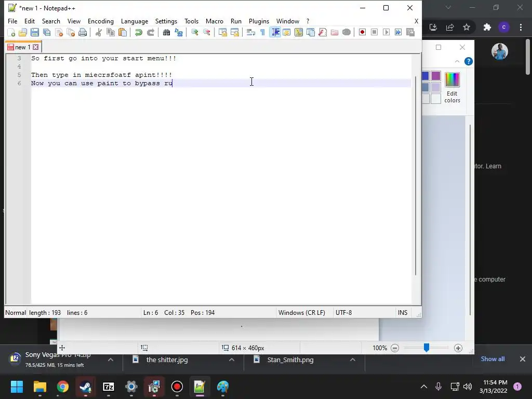Click Windows (CR LF) in status bar
This screenshot has height=399, width=532.
point(302,312)
